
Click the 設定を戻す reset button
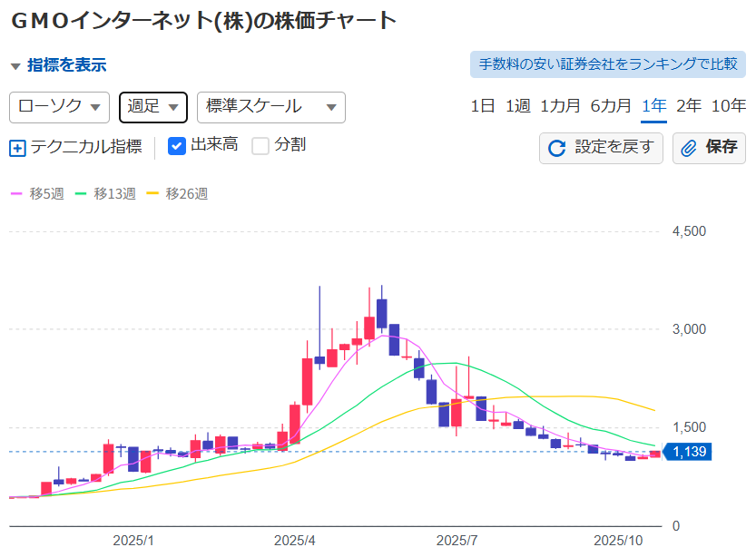pyautogui.click(x=601, y=148)
